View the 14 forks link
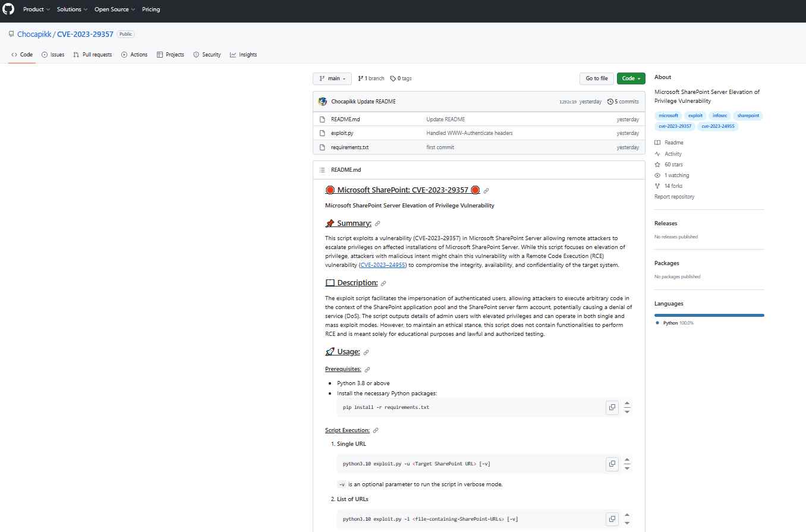The image size is (806, 532). click(669, 186)
